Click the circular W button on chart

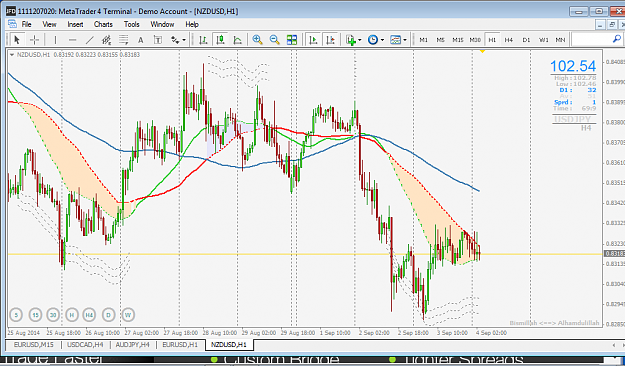(x=128, y=315)
